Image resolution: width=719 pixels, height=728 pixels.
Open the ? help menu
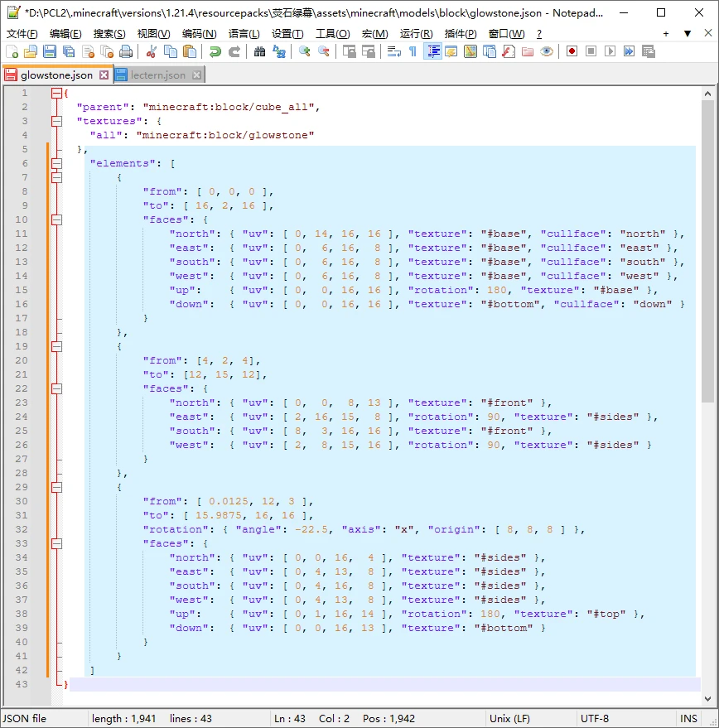(x=538, y=33)
